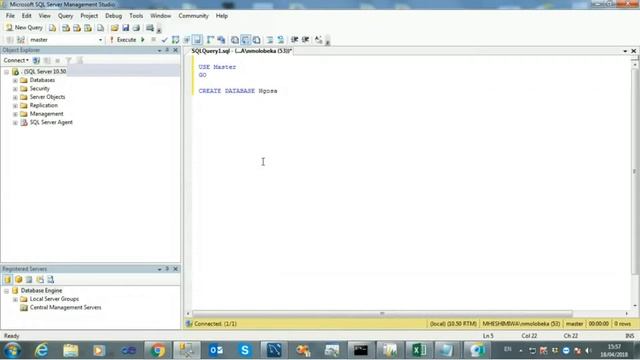Click the green Debug play arrow
The image size is (640, 360).
coord(143,40)
